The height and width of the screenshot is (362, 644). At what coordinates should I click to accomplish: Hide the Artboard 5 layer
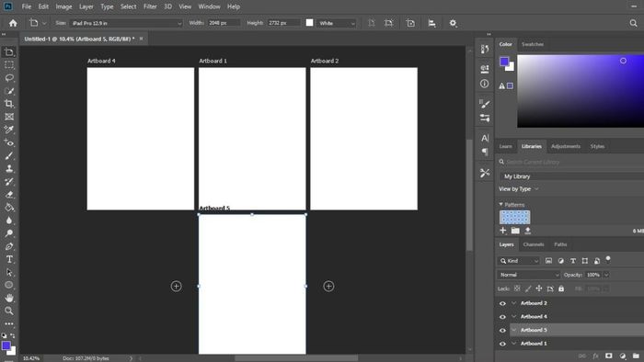pos(502,331)
